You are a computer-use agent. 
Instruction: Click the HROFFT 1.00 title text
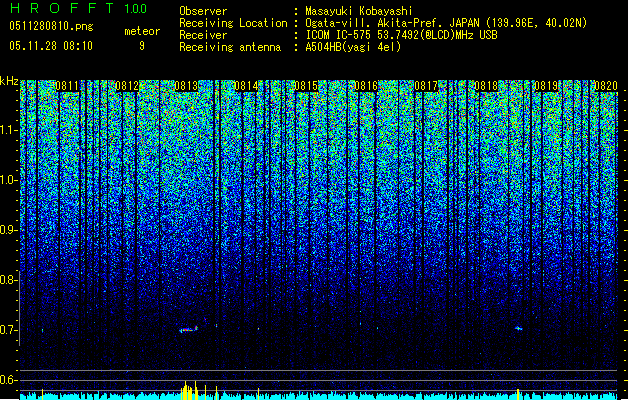point(79,8)
